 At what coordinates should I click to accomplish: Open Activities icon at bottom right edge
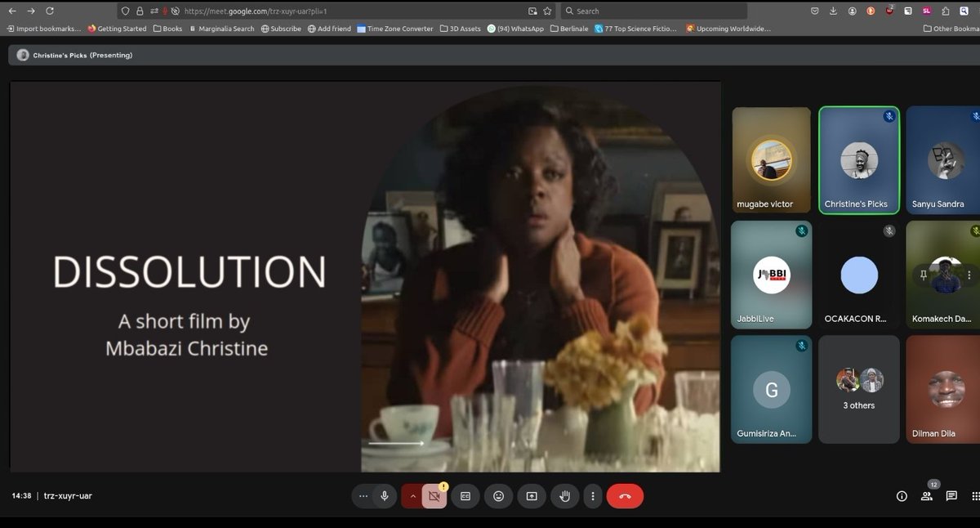coord(975,496)
